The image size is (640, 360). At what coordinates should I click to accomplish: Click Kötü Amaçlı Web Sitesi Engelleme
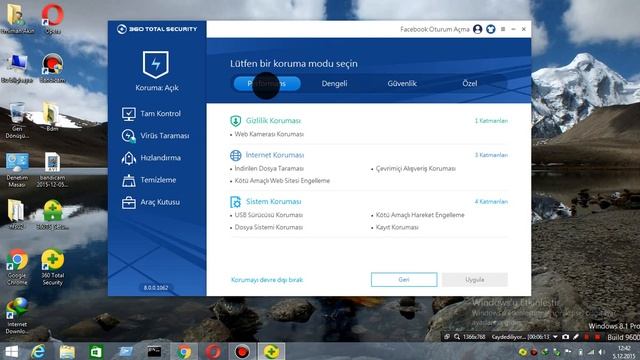click(x=282, y=181)
